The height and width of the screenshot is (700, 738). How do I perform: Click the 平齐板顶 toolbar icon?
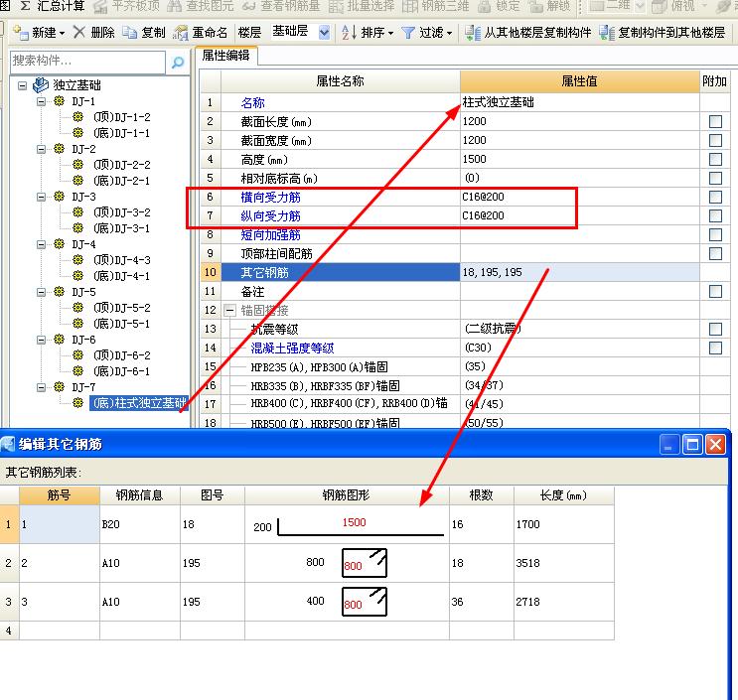point(100,6)
